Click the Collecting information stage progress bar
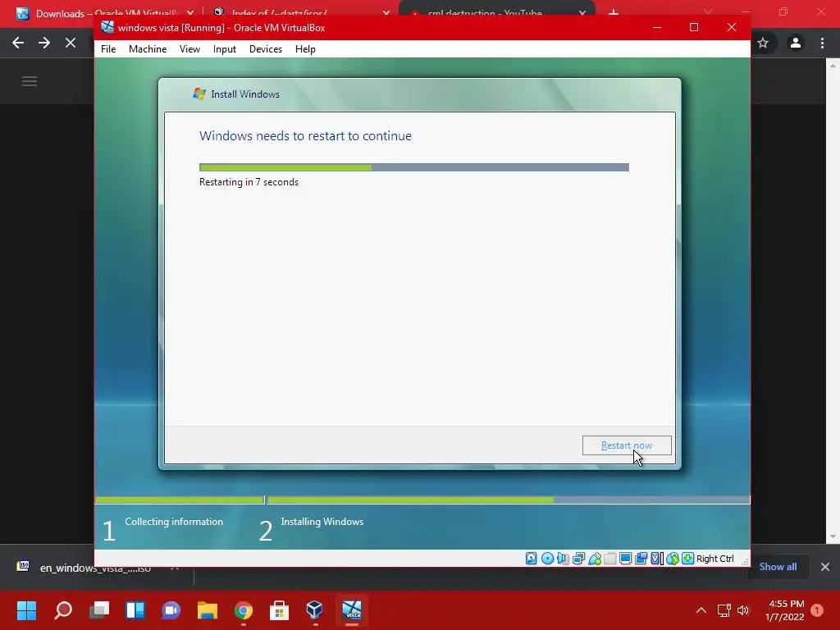The width and height of the screenshot is (840, 630). pos(180,500)
